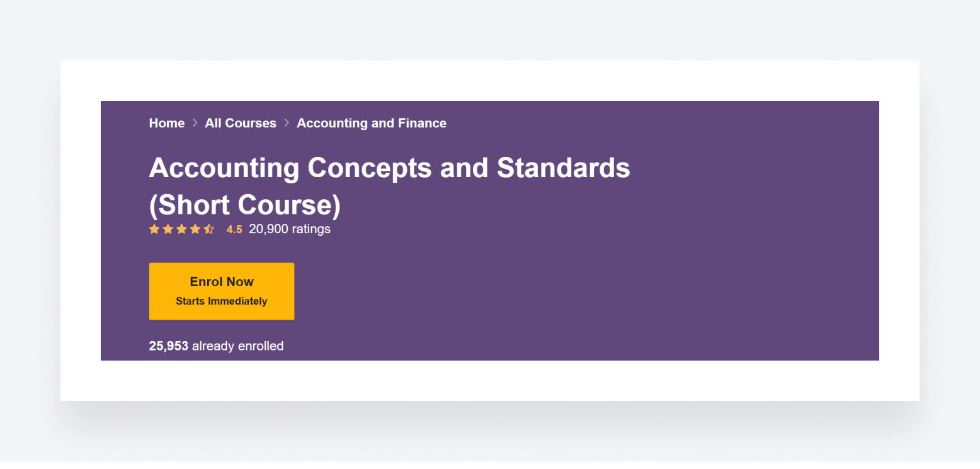The image size is (980, 469).
Task: Click the half-filled fifth rating star
Action: point(208,229)
